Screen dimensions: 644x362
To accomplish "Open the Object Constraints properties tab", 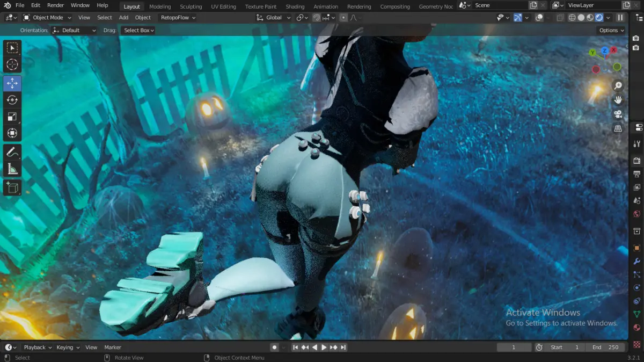I will [x=637, y=301].
